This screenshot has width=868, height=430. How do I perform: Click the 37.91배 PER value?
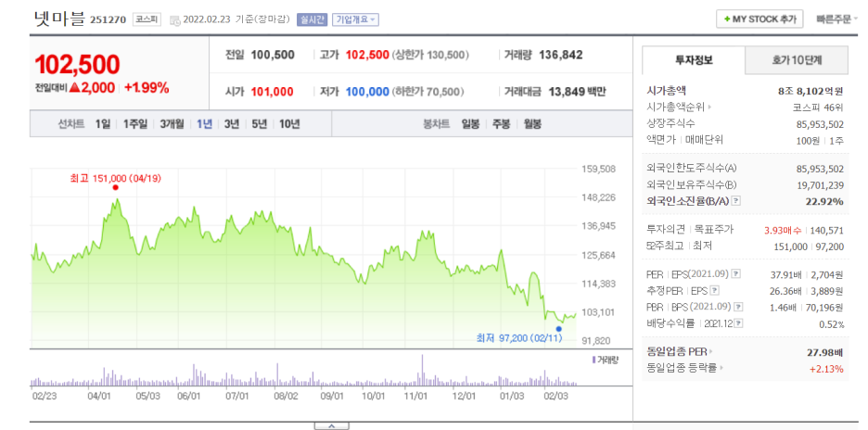click(786, 274)
